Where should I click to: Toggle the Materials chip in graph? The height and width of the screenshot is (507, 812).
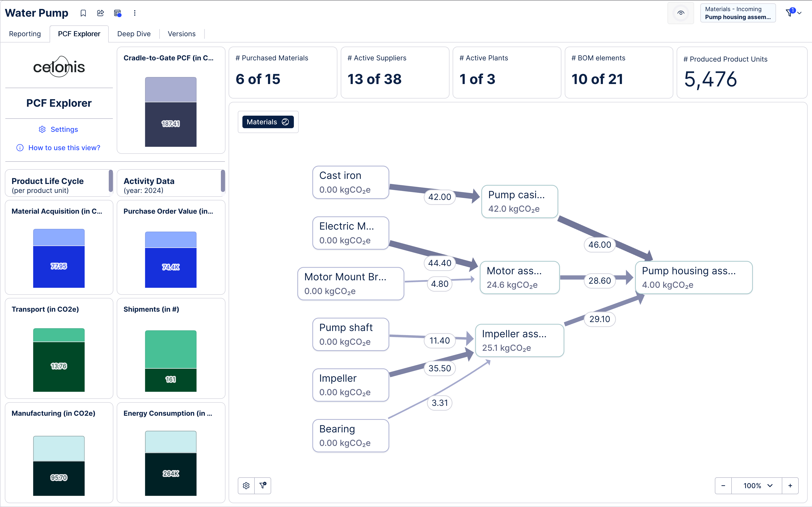click(x=268, y=122)
